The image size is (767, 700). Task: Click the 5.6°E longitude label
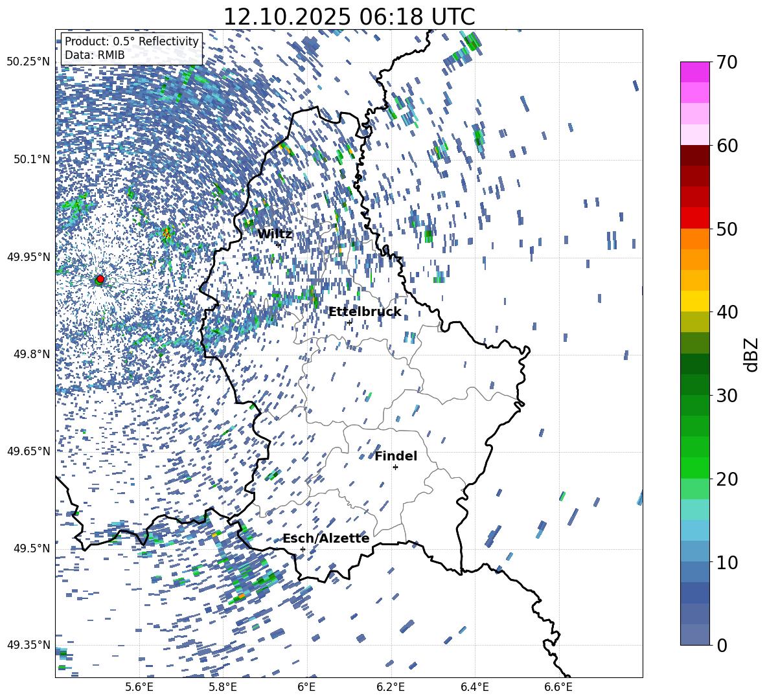click(x=139, y=687)
